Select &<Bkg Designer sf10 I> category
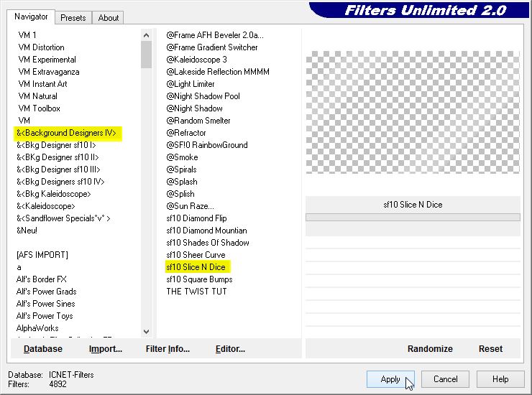Viewport: 532px width, 395px height. pyautogui.click(x=56, y=145)
